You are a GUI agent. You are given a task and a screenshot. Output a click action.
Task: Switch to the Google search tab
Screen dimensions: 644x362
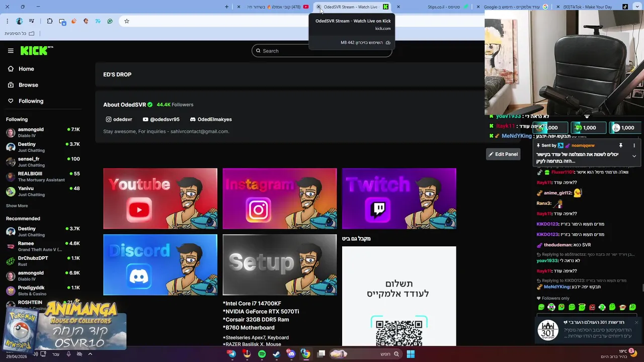coord(513,7)
